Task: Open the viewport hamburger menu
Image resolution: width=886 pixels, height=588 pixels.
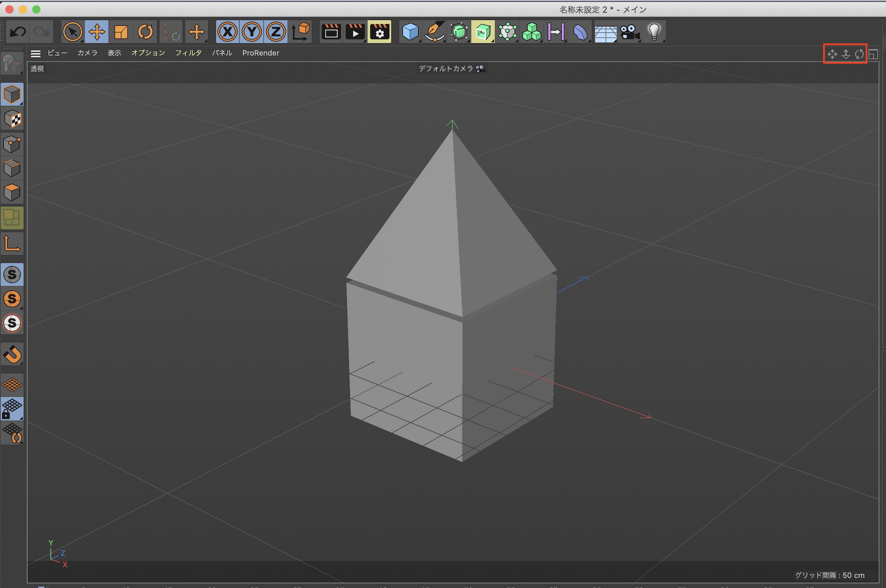Action: click(x=35, y=54)
